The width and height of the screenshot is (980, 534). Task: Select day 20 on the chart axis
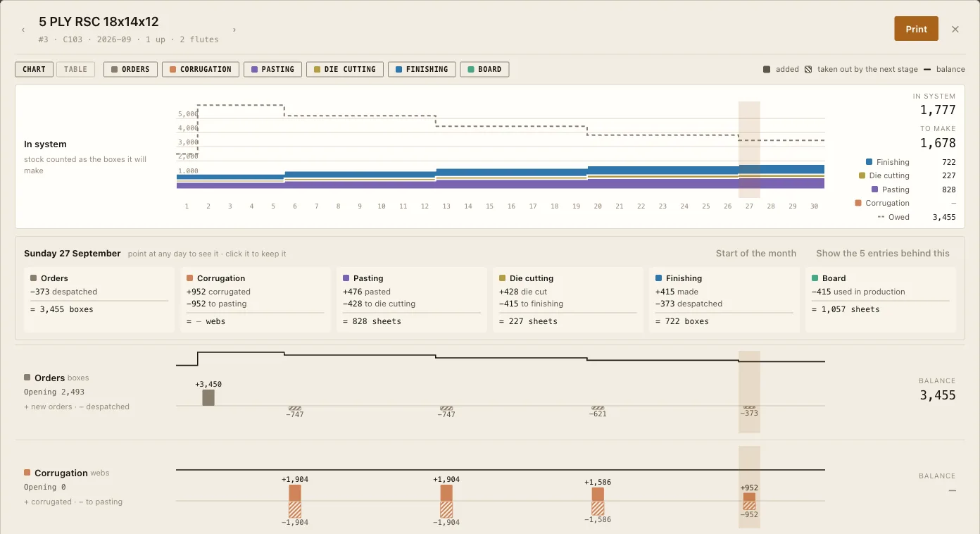[598, 206]
